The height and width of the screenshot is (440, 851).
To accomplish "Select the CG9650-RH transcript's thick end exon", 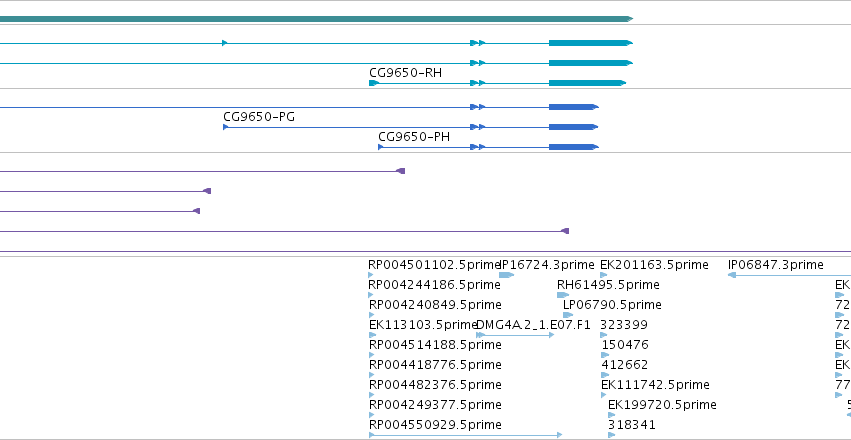I will tap(587, 83).
